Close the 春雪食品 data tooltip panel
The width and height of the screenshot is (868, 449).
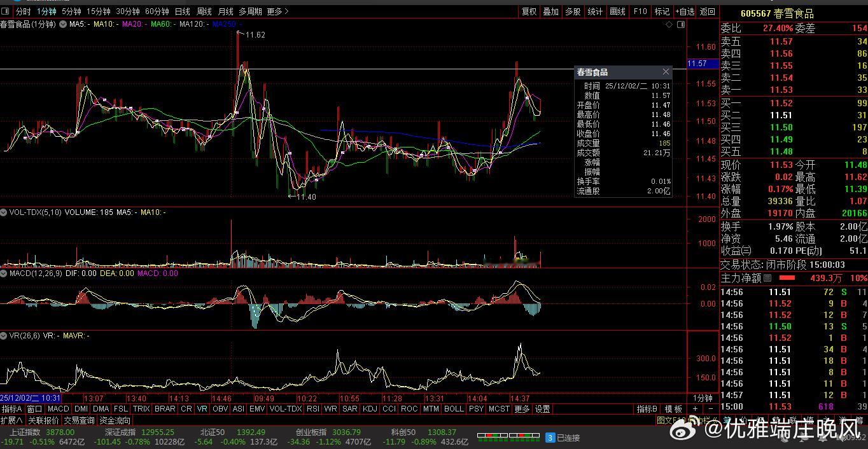(x=666, y=72)
